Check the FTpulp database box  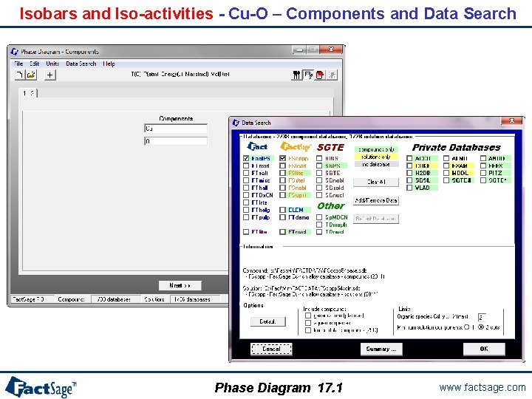point(246,217)
